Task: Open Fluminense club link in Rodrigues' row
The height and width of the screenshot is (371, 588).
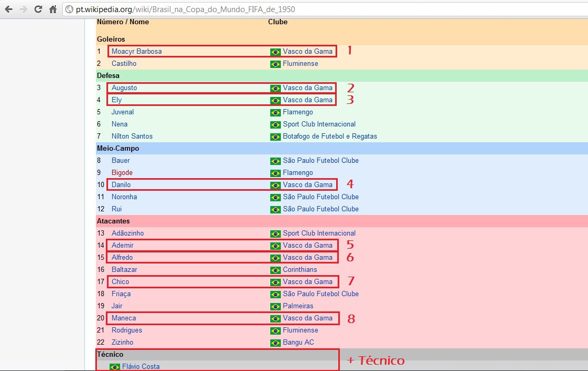Action: pyautogui.click(x=300, y=330)
